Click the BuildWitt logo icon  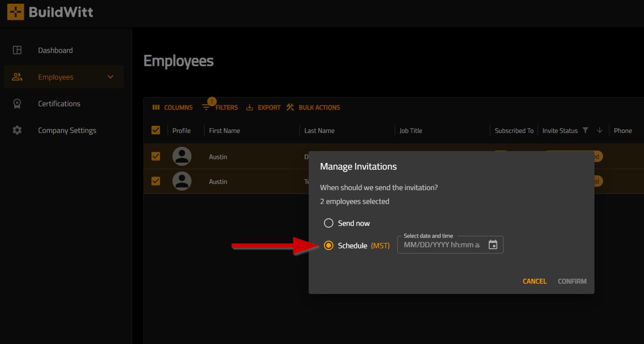pos(15,12)
